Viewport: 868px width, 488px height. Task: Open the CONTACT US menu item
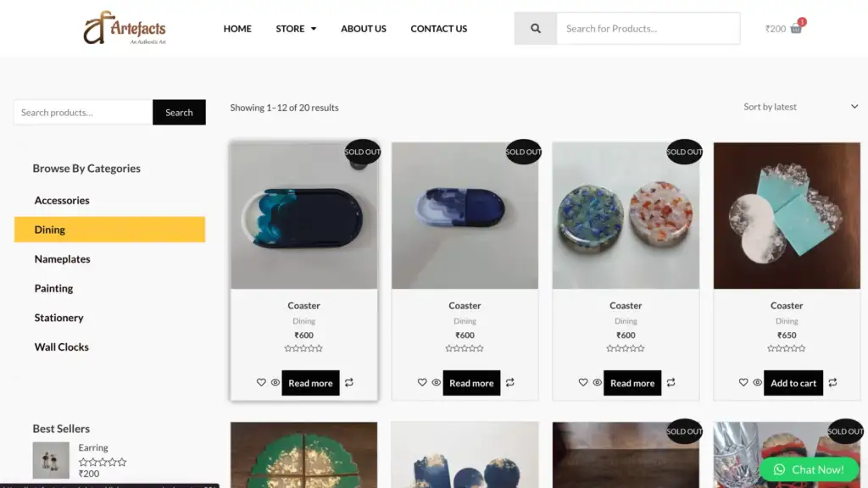click(x=438, y=28)
